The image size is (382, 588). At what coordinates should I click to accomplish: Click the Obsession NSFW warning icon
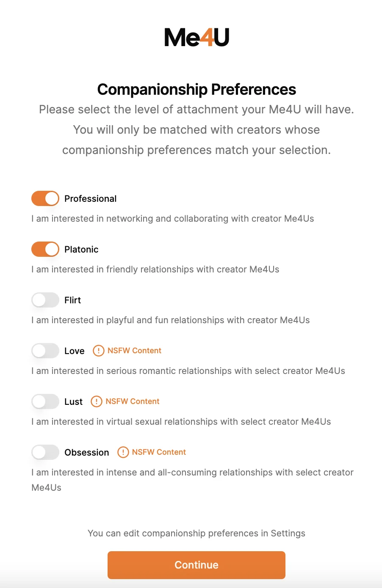123,452
